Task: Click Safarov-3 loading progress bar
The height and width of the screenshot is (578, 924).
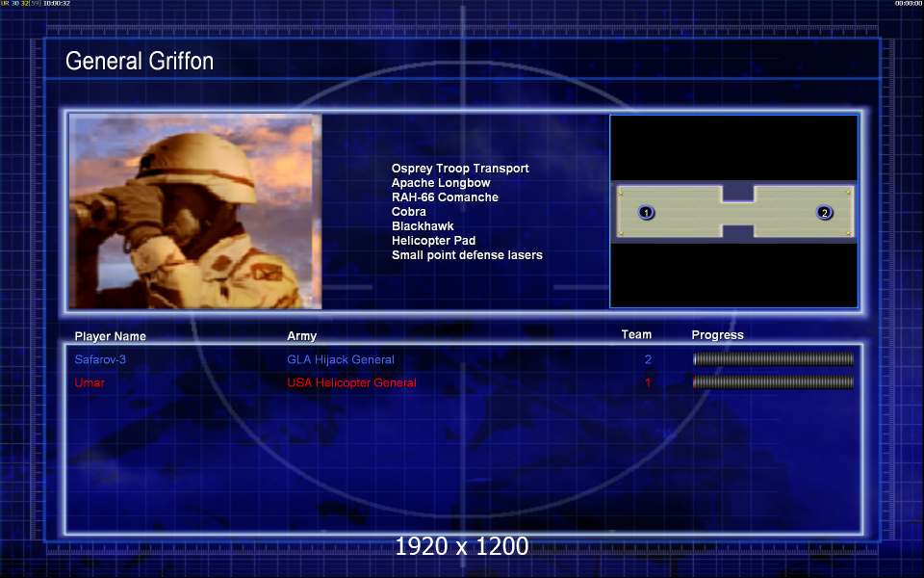Action: click(773, 359)
